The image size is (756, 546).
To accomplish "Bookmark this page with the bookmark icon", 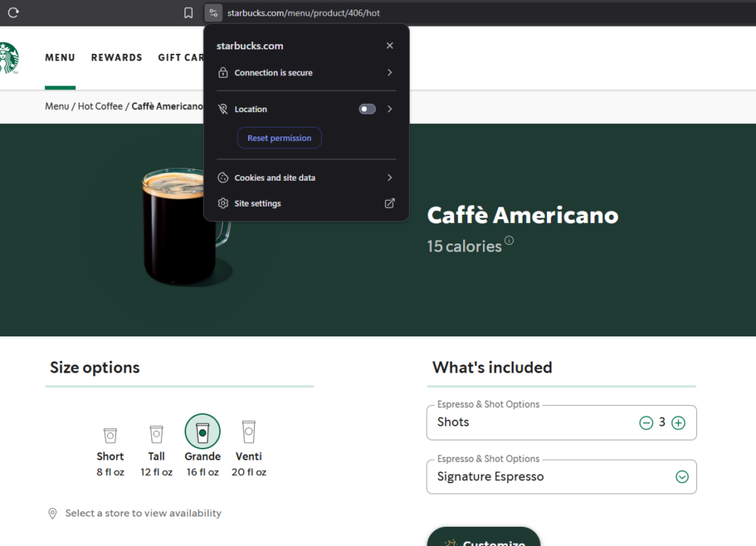I will (x=188, y=13).
